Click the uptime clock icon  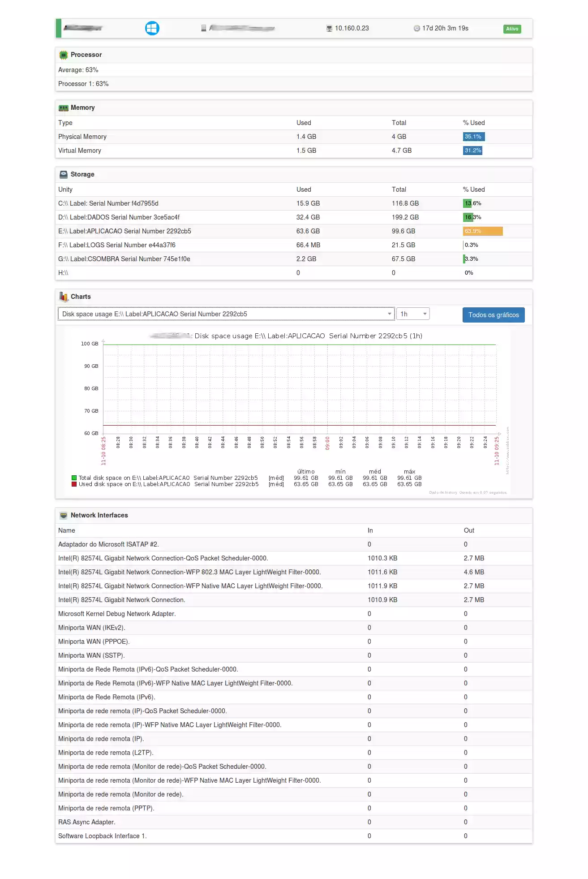click(x=416, y=29)
